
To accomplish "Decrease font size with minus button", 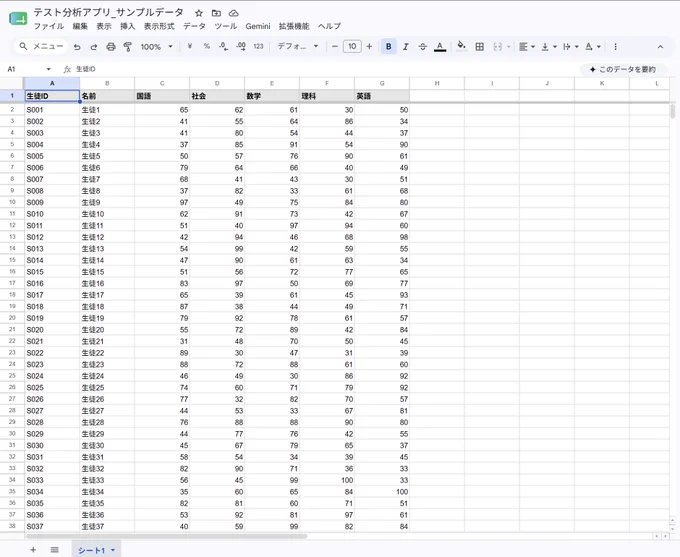I will pyautogui.click(x=334, y=46).
